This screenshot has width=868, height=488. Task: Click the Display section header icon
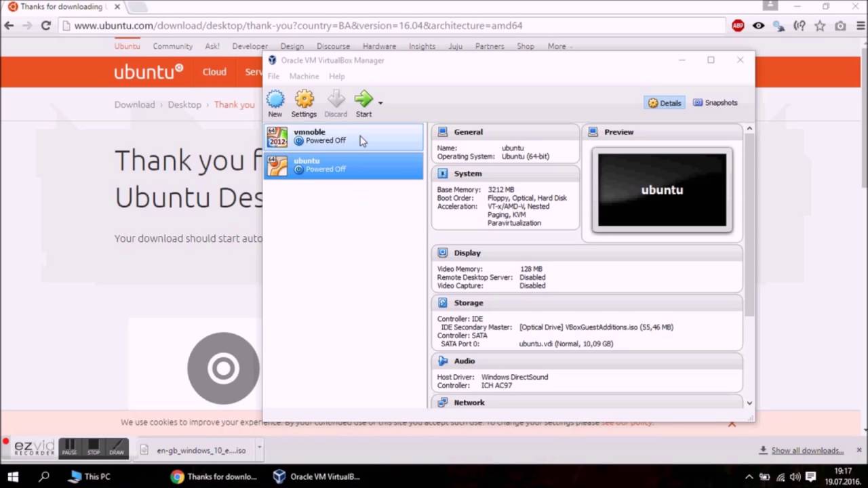tap(443, 253)
